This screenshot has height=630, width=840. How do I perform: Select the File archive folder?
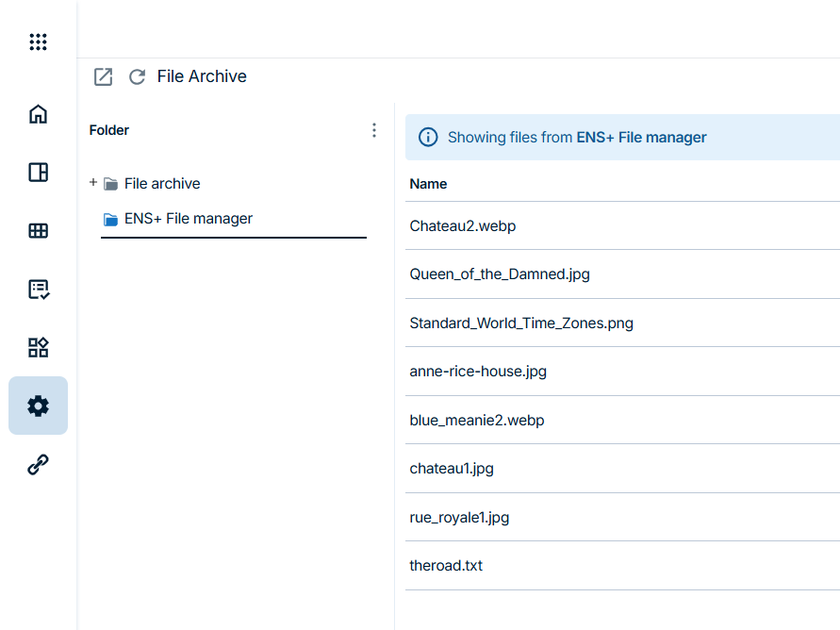pyautogui.click(x=162, y=184)
